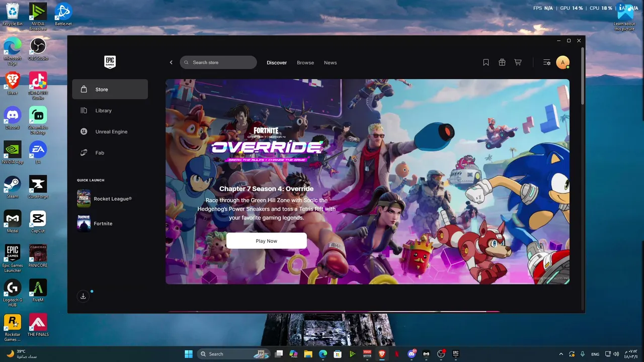This screenshot has width=644, height=362.
Task: Select the Logitech G HUB desktop icon
Action: coord(12,293)
